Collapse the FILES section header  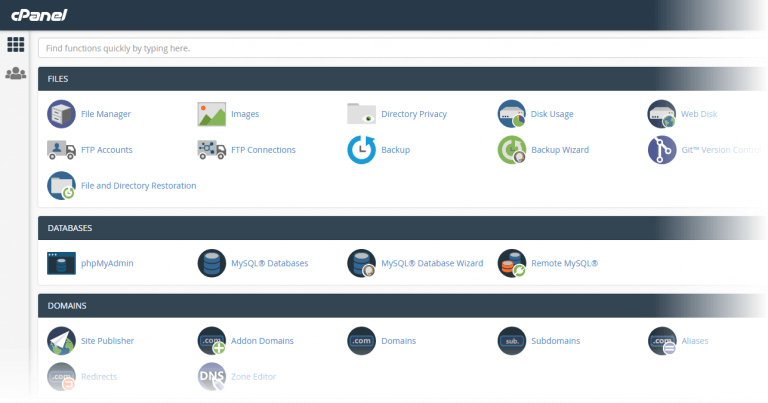click(x=403, y=79)
